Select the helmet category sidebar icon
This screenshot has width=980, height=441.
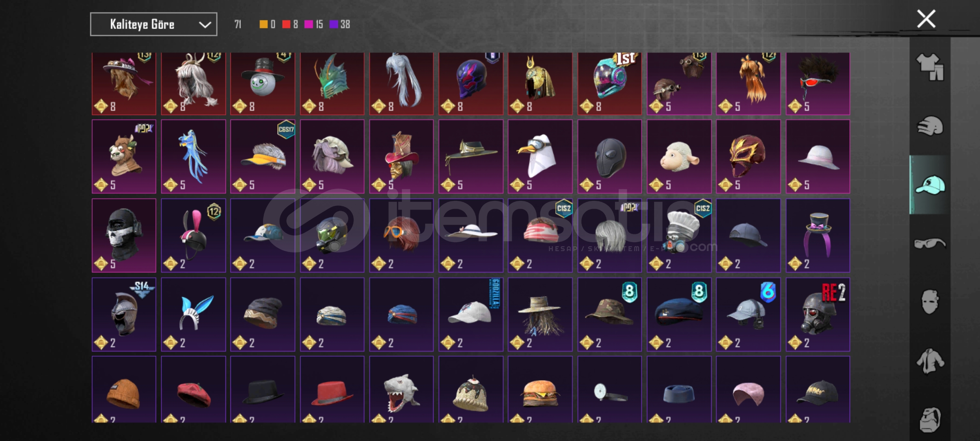pos(930,126)
